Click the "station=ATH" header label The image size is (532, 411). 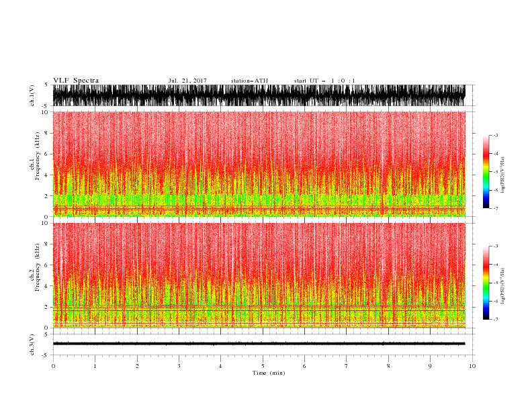click(x=249, y=81)
